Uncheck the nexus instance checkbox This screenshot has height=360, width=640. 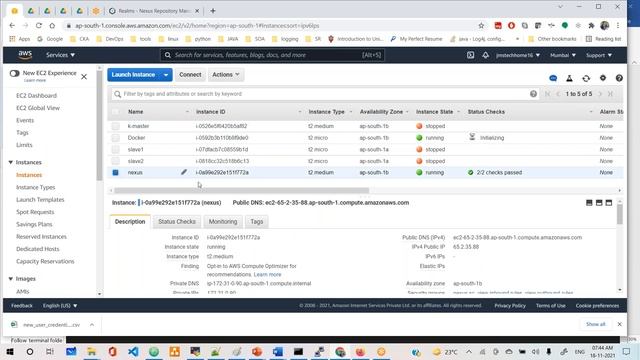(116, 172)
